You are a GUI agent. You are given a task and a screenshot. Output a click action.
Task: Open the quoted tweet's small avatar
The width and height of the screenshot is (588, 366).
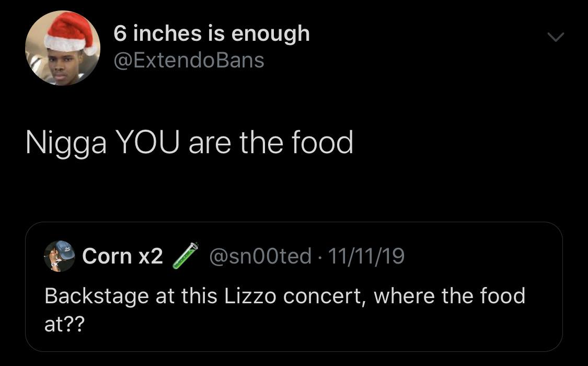[59, 256]
